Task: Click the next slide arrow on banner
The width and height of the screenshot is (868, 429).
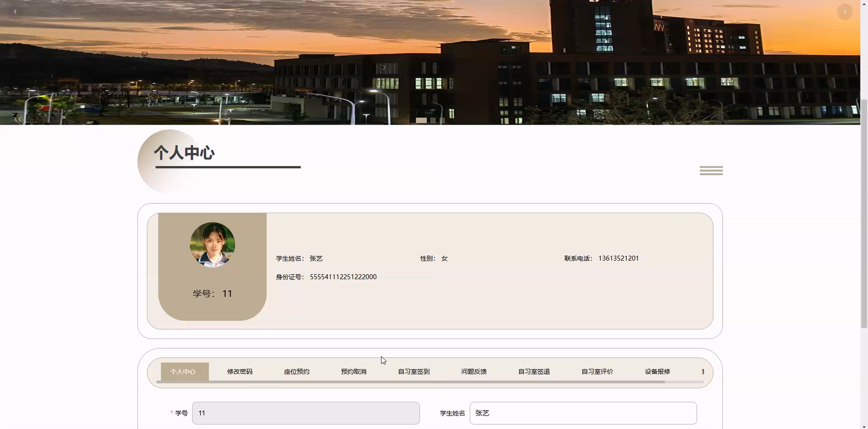Action: tap(844, 12)
